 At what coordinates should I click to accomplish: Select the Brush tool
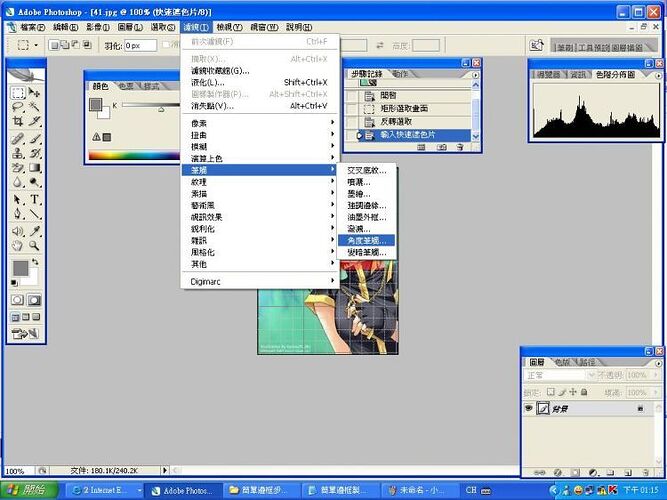coord(34,139)
